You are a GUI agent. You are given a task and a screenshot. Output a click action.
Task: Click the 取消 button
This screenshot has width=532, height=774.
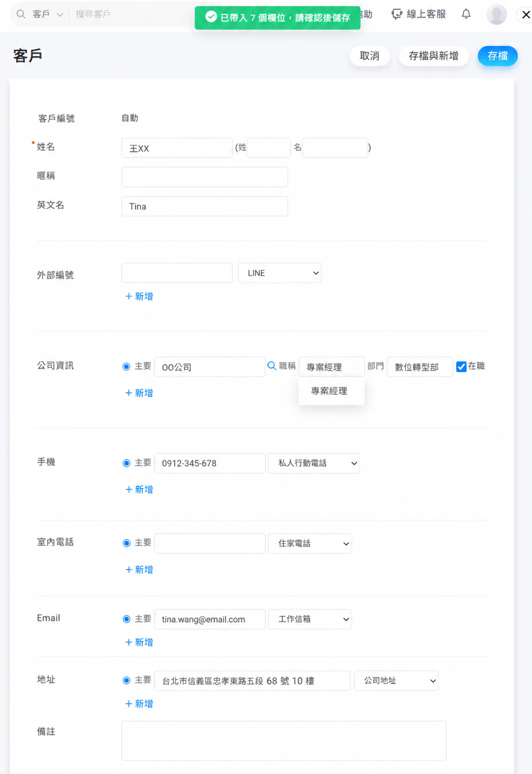pos(369,56)
